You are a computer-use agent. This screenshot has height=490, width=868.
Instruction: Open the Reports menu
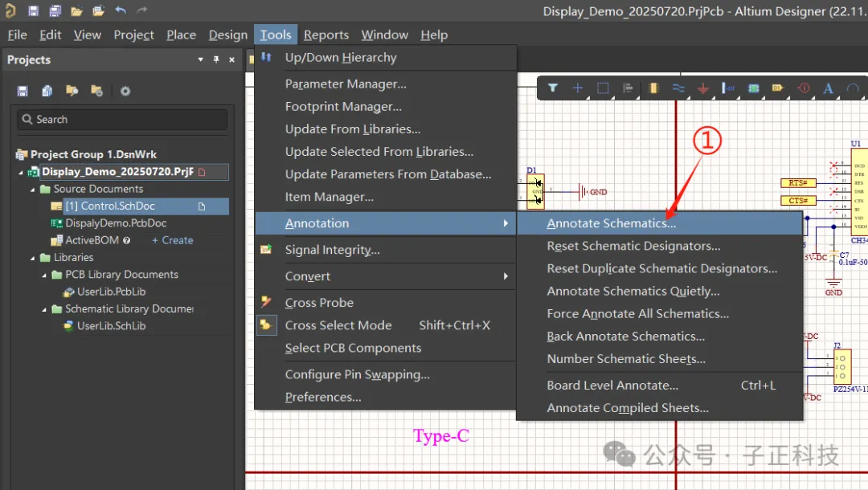tap(326, 35)
